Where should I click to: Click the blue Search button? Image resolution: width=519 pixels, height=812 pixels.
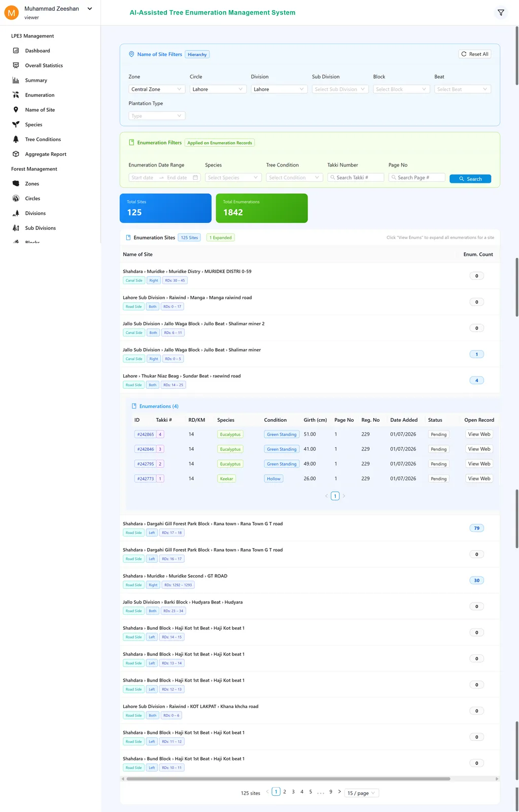click(x=470, y=179)
